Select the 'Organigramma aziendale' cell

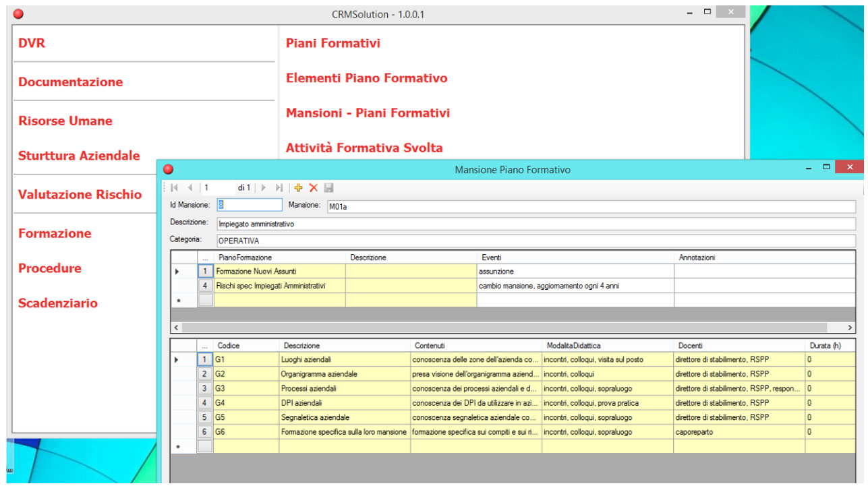pos(345,374)
